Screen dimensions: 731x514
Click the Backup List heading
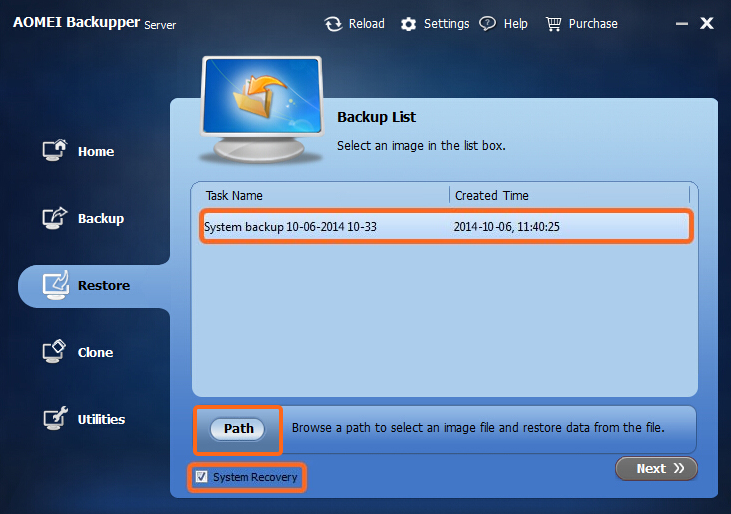376,117
